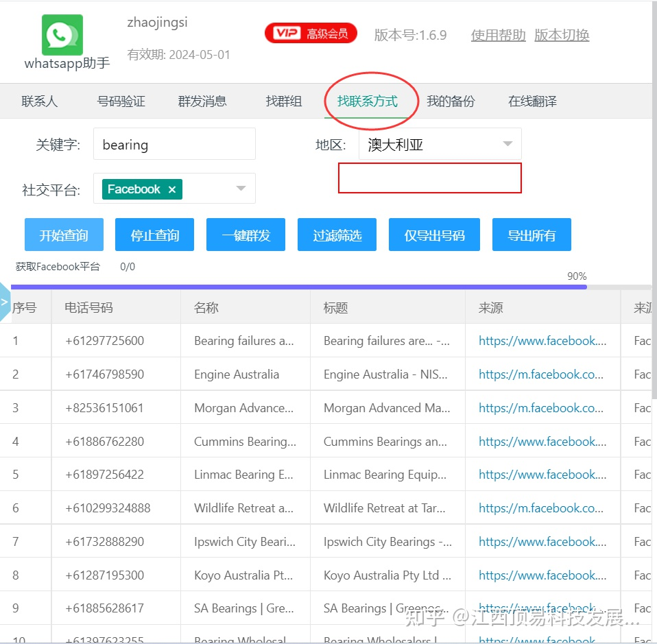
Task: Switch to the 联系人 tab
Action: [39, 101]
